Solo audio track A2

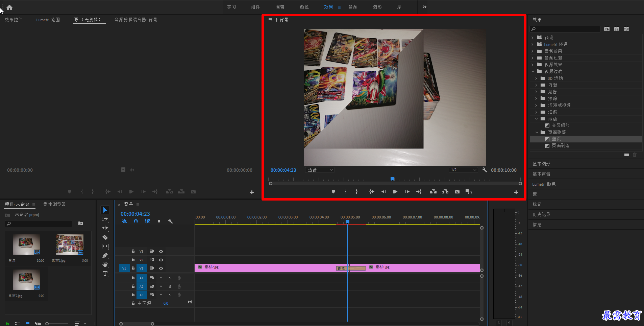170,286
